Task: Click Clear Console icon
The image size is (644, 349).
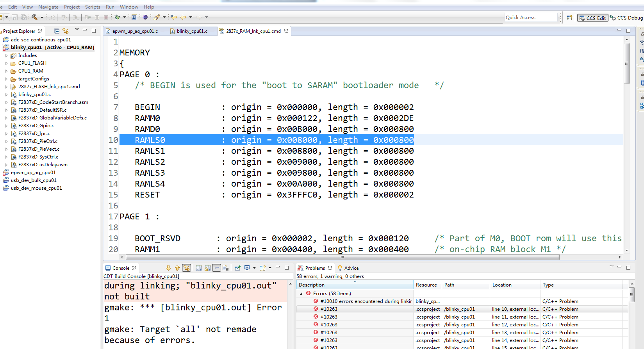Action: click(x=225, y=268)
